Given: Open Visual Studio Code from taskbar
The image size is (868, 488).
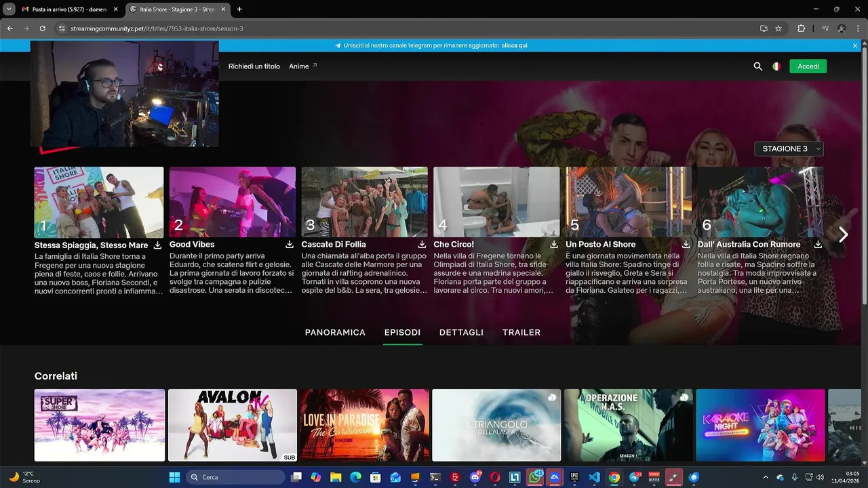Looking at the screenshot, I should pyautogui.click(x=594, y=477).
